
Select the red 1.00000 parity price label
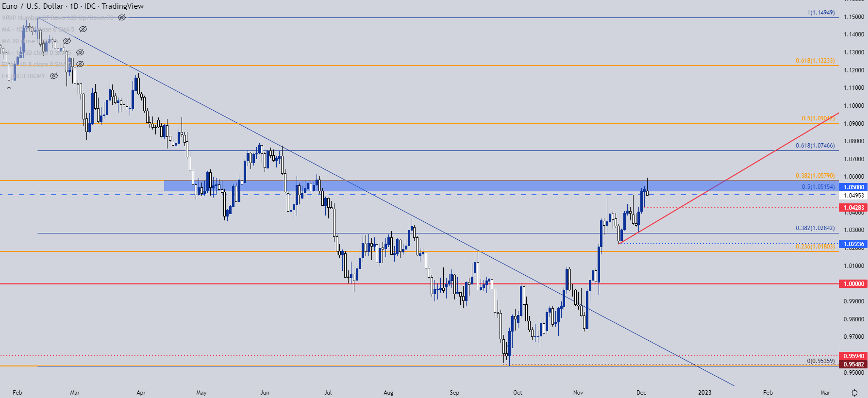tap(853, 283)
